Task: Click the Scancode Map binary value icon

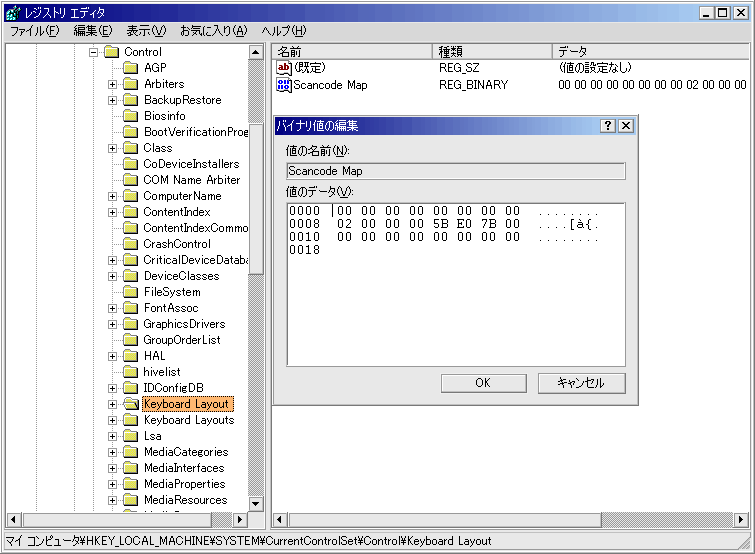Action: point(284,85)
